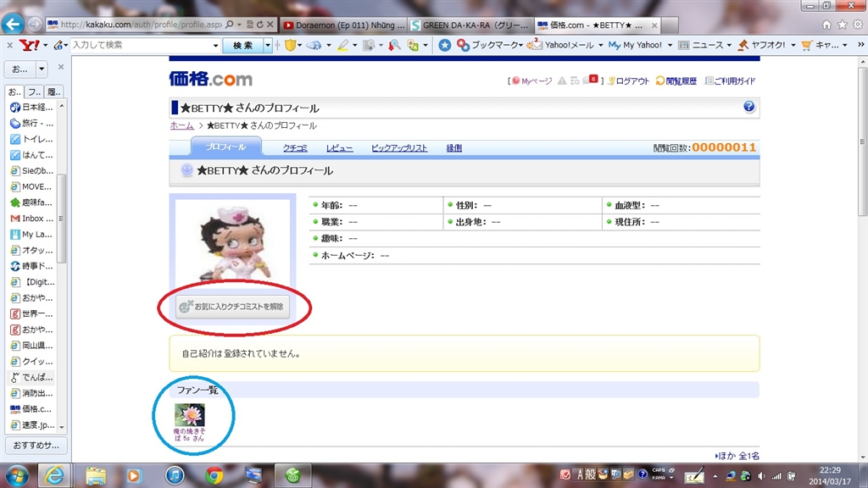The image size is (868, 488).
Task: Click the fan's lotus flower avatar
Action: point(189,414)
